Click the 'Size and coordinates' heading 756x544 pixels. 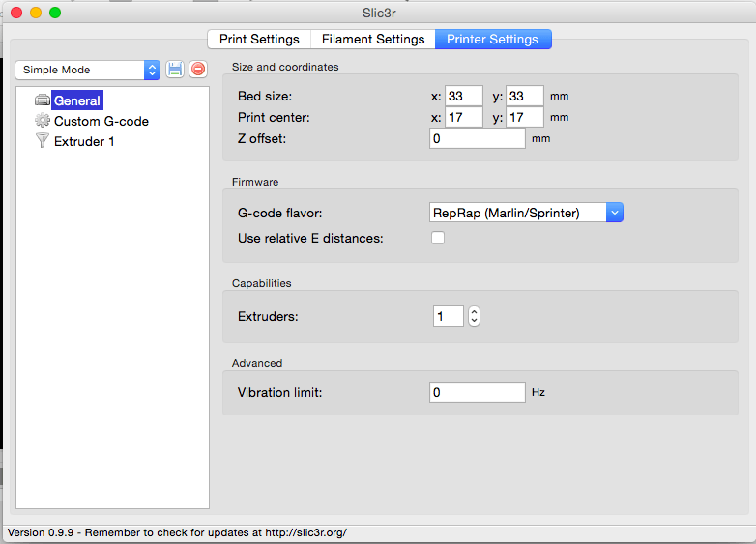[x=285, y=67]
